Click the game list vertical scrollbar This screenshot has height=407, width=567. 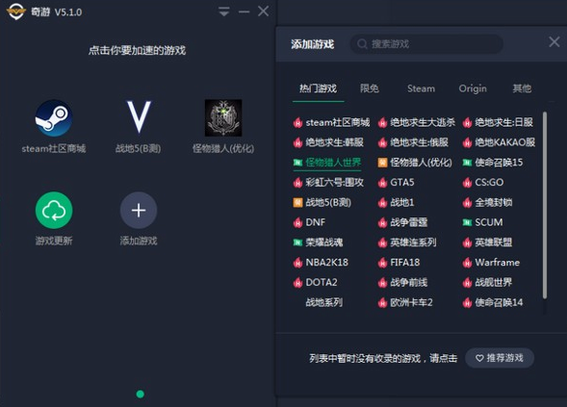(545, 205)
